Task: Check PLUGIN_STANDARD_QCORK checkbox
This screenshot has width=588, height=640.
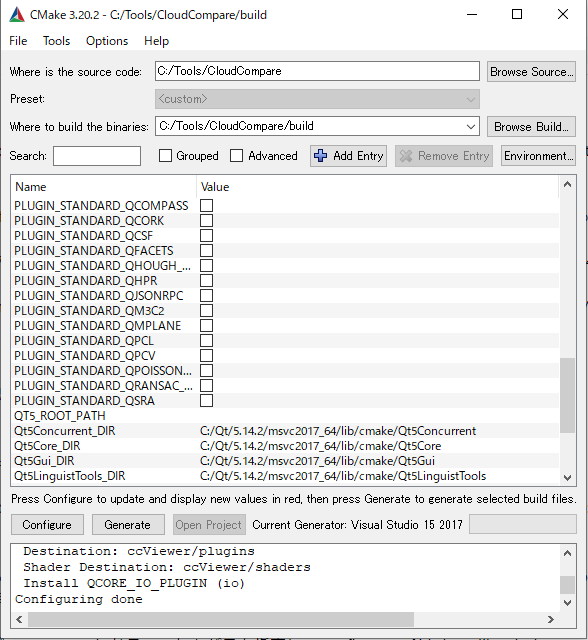Action: (206, 220)
